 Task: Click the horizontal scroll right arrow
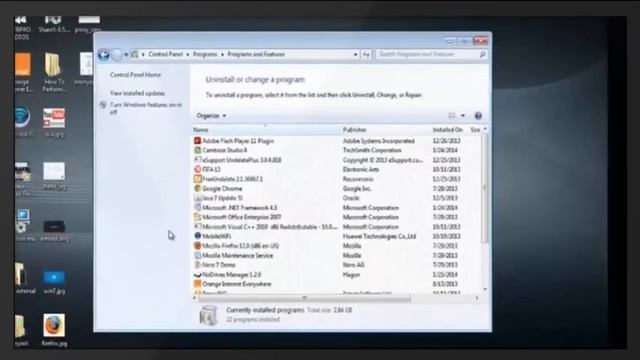coord(477,298)
